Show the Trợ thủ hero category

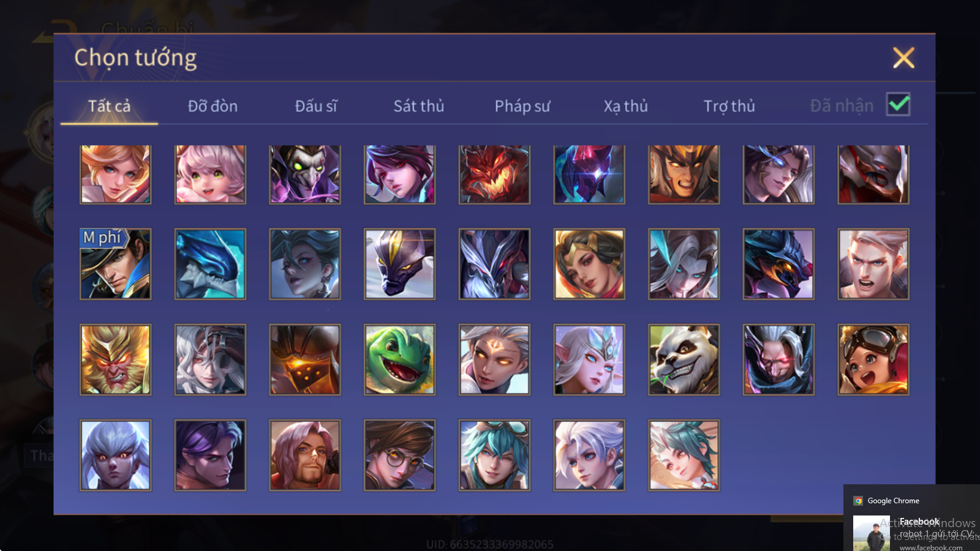(729, 106)
